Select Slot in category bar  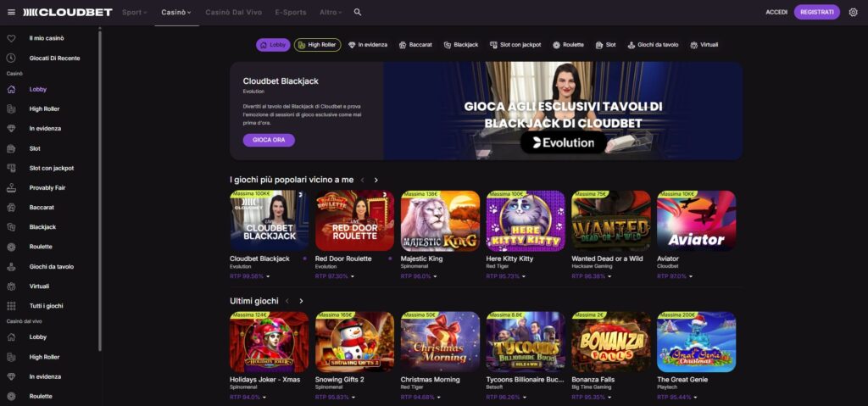click(605, 45)
